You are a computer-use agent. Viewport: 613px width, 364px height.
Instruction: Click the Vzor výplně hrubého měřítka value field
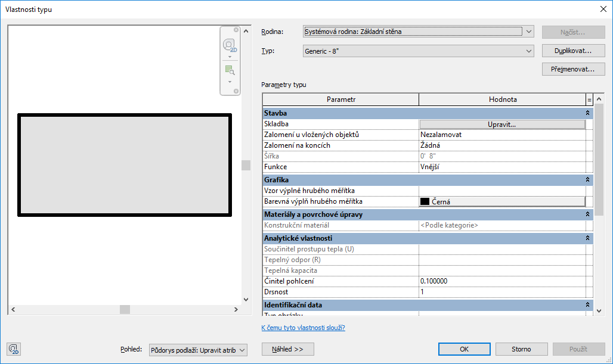coord(502,191)
